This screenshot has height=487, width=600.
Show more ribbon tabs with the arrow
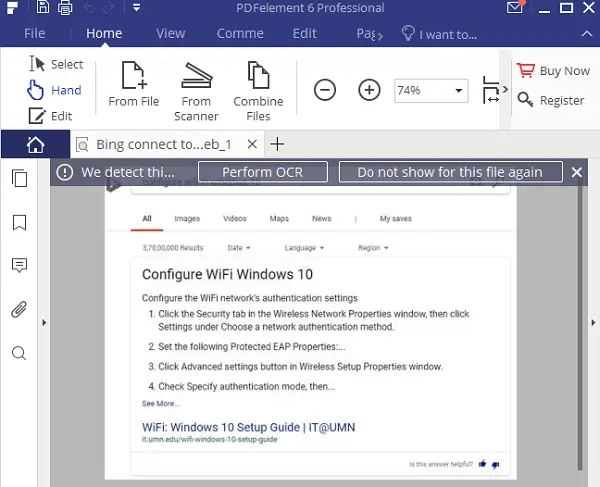tap(380, 36)
